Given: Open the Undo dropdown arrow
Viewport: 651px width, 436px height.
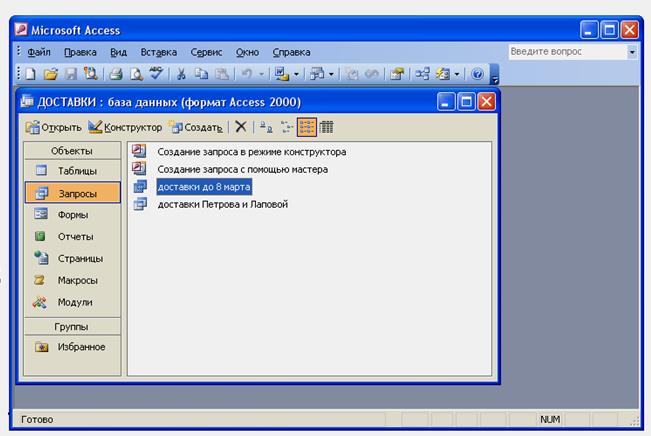Looking at the screenshot, I should [x=262, y=75].
